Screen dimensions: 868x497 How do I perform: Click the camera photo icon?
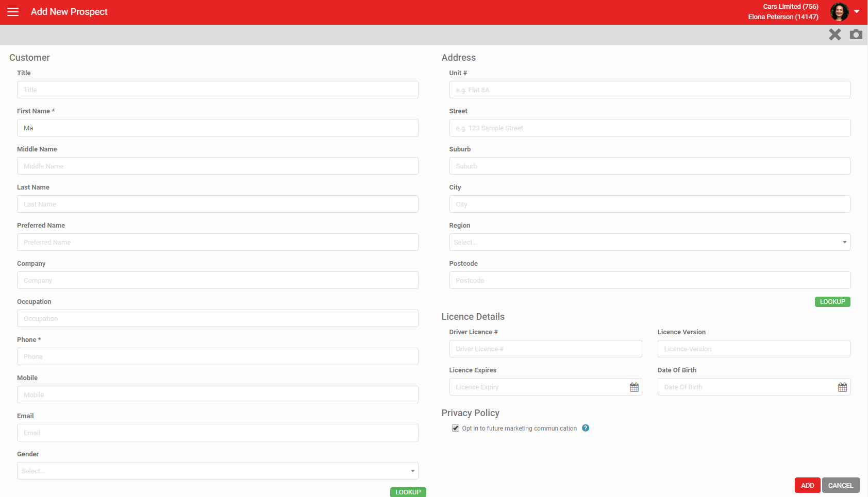point(856,35)
